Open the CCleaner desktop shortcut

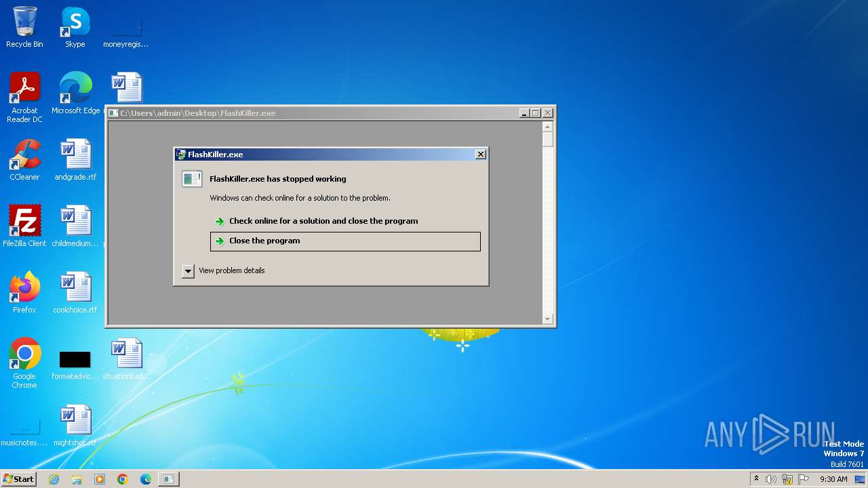point(24,160)
